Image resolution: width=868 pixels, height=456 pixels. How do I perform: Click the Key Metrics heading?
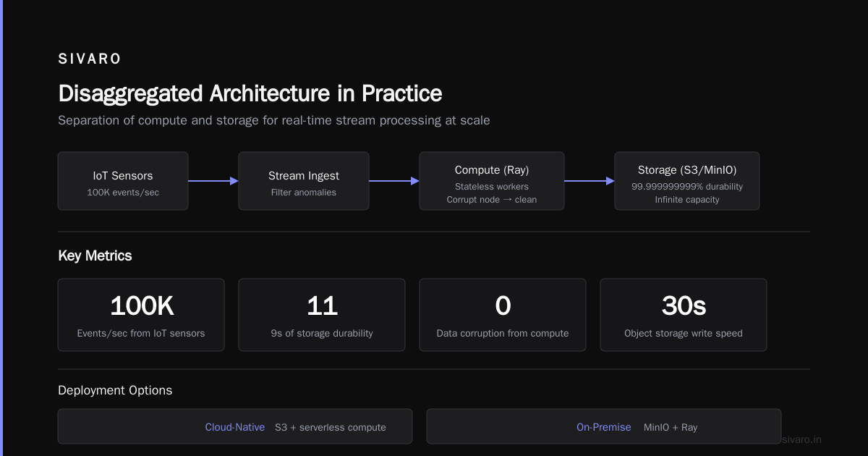(95, 256)
